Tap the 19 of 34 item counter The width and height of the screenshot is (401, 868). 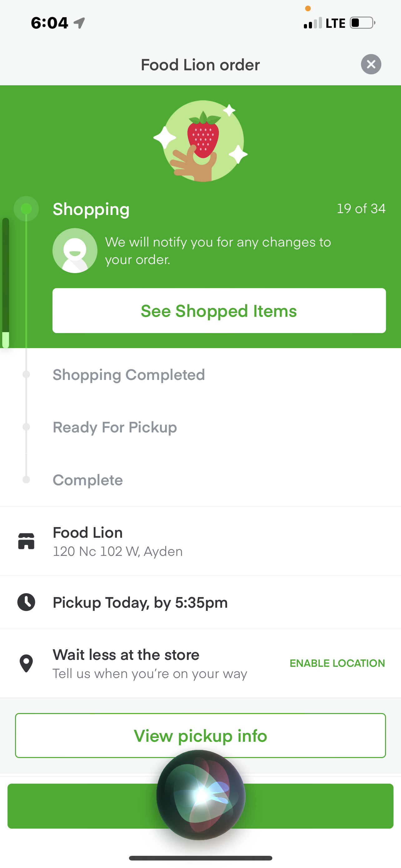tap(361, 209)
